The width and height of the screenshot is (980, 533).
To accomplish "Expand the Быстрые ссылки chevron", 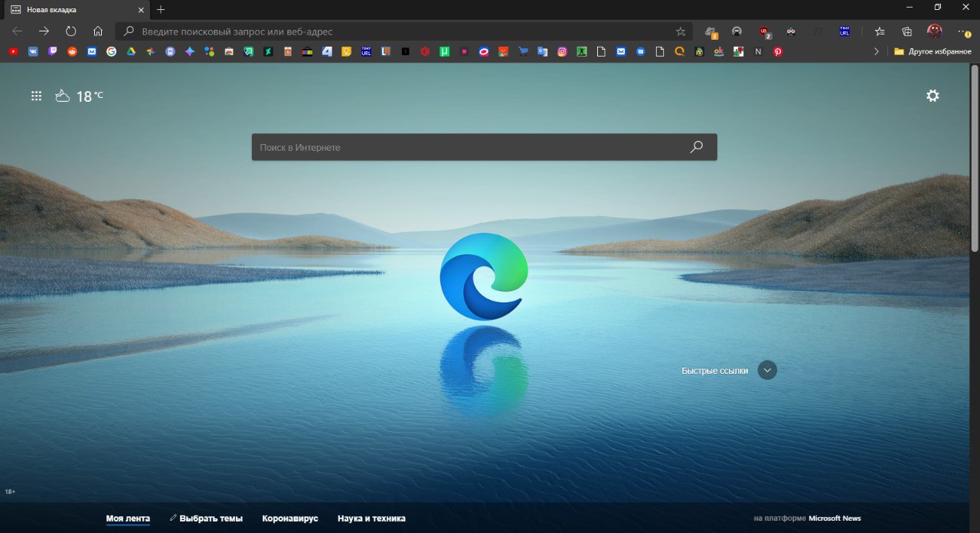I will point(767,370).
